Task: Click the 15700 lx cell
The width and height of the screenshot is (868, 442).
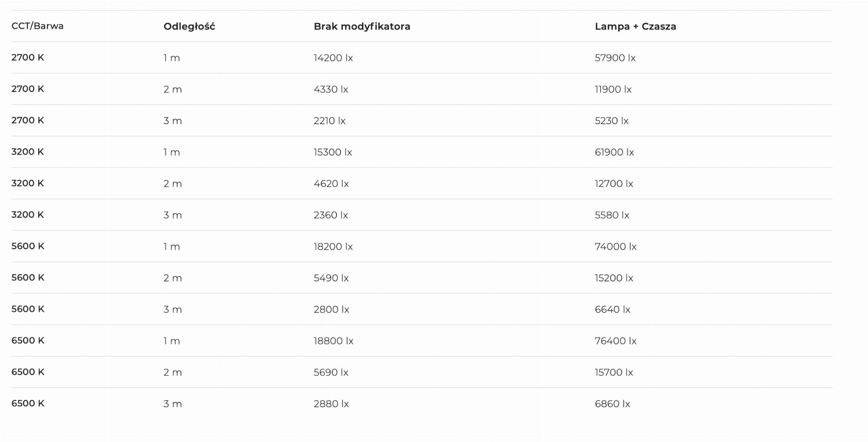Action: [x=614, y=373]
